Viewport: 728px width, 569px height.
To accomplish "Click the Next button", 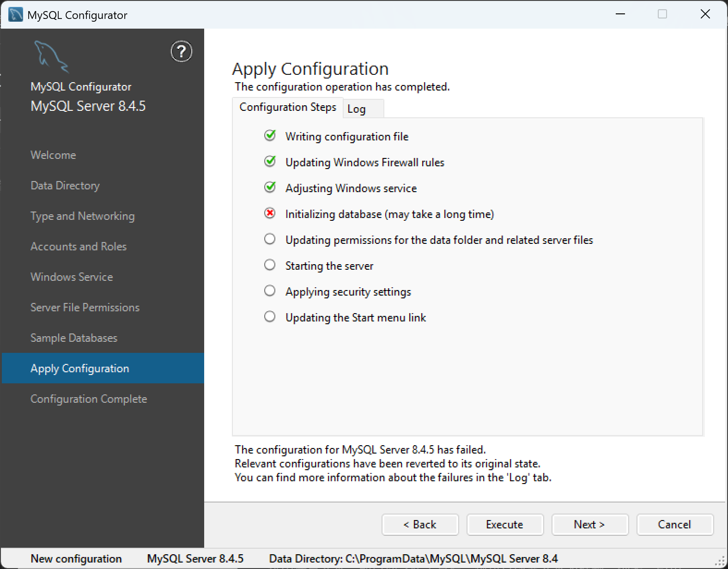I will [x=590, y=525].
